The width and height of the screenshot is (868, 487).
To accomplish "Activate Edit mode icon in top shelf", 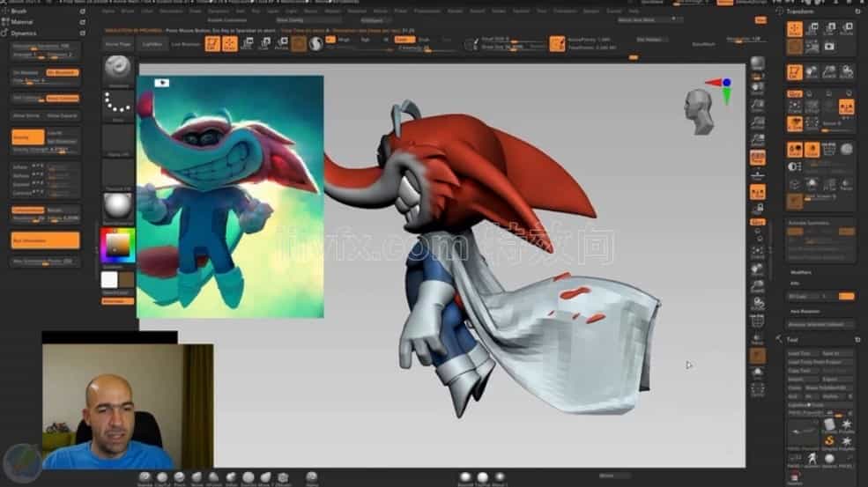I will tap(212, 44).
